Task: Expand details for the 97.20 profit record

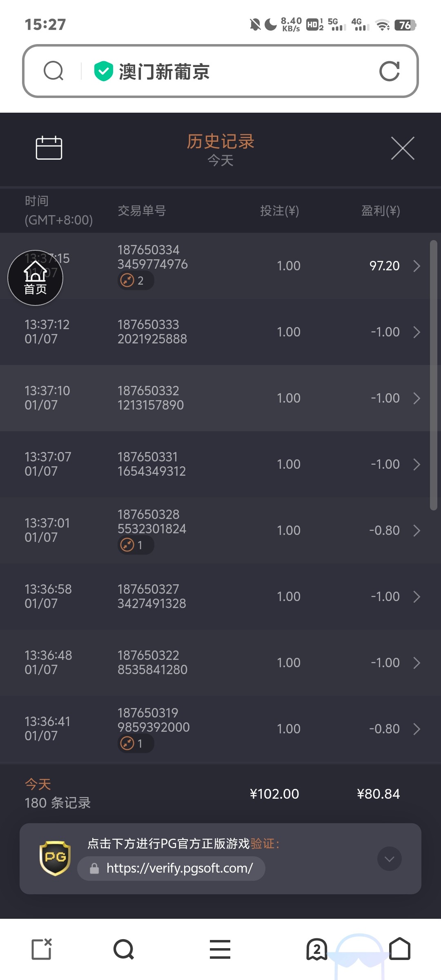Action: tap(416, 266)
